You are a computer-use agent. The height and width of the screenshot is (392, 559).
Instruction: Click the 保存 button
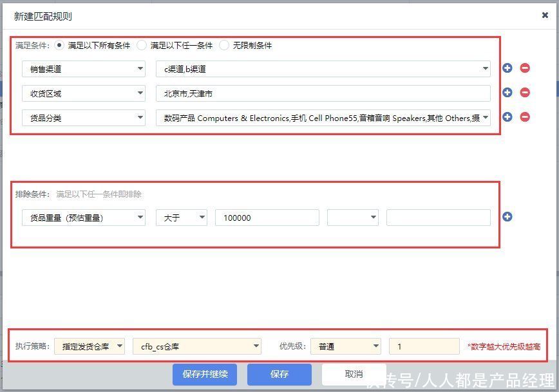click(x=279, y=374)
